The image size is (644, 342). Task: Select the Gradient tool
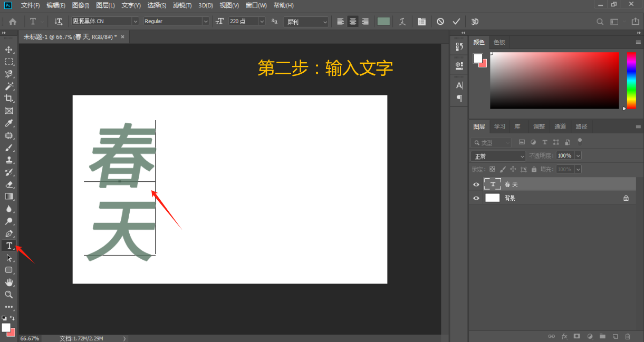pos(9,197)
